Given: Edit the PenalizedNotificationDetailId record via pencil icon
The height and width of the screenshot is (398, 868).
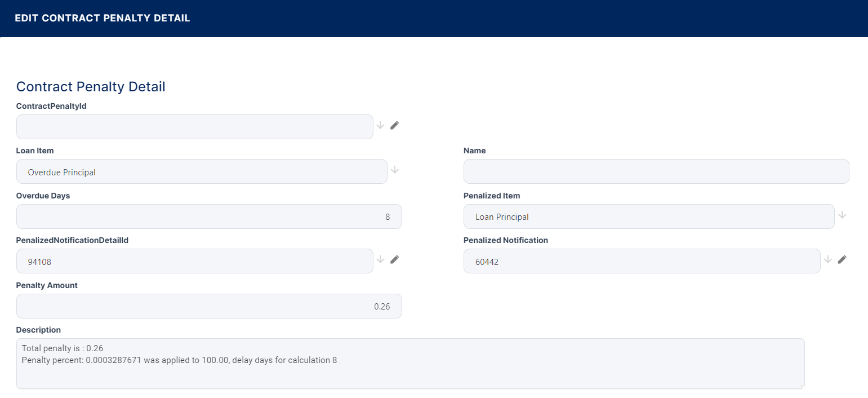Looking at the screenshot, I should click(x=395, y=259).
